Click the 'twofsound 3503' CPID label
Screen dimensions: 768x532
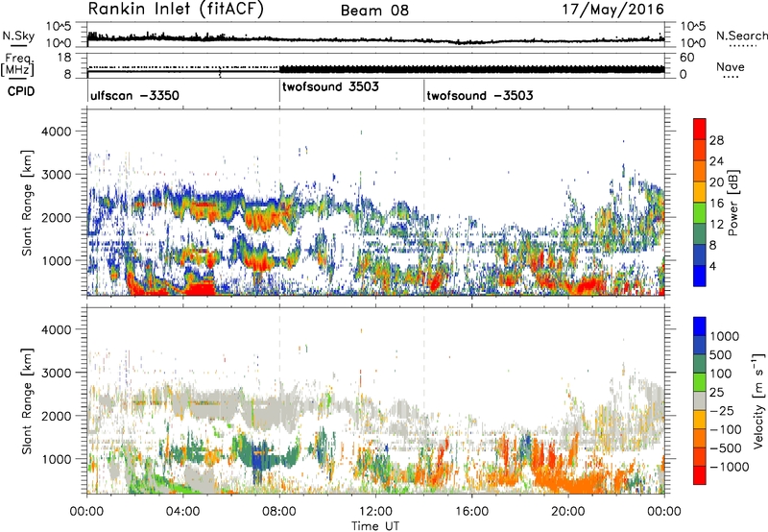(330, 86)
